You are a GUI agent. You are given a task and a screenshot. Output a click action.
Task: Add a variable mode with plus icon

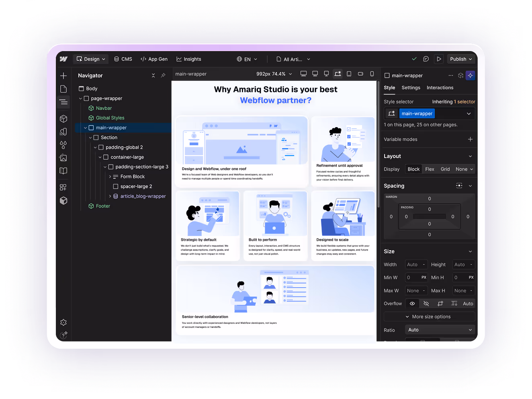[470, 139]
